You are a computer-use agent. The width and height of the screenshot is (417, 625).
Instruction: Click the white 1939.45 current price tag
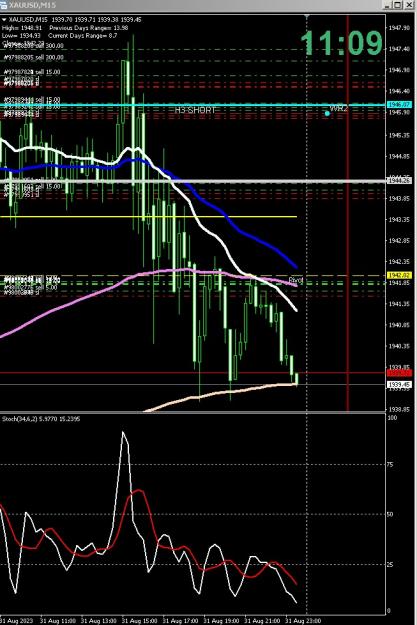pyautogui.click(x=399, y=385)
